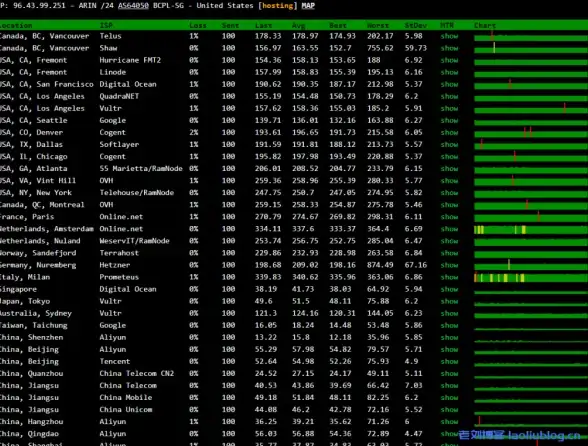Click avg value 15.8 in Shenzhen row

tap(301, 337)
